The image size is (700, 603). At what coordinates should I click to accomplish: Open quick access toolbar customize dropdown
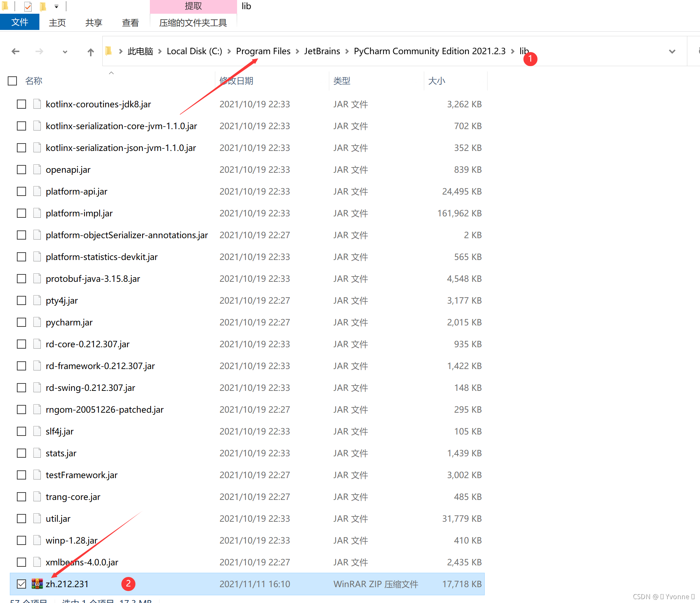(56, 6)
